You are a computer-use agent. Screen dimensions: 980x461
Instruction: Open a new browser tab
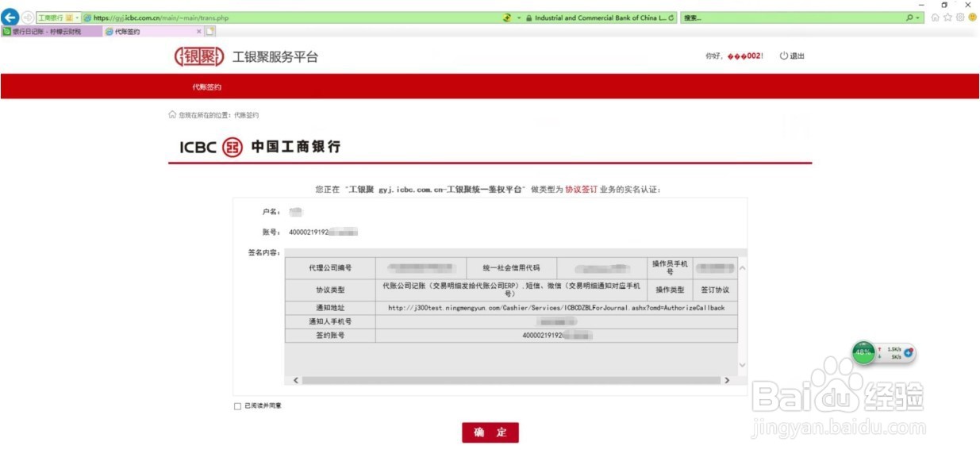click(x=210, y=32)
